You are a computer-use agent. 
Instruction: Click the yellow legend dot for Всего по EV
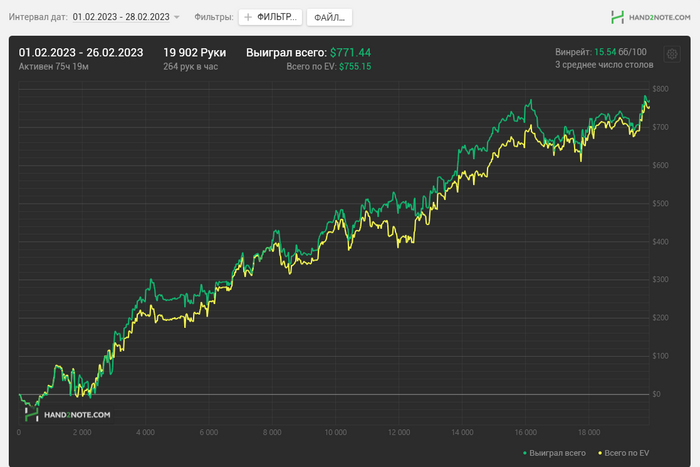click(600, 453)
